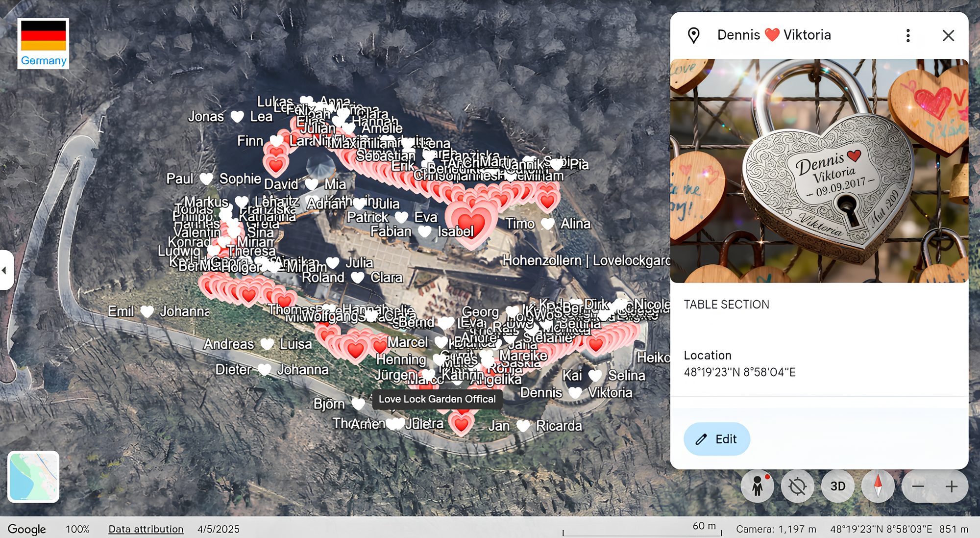Screen dimensions: 980x538
Task: Click the heart placemark between Jonas and Lea
Action: pyautogui.click(x=237, y=117)
